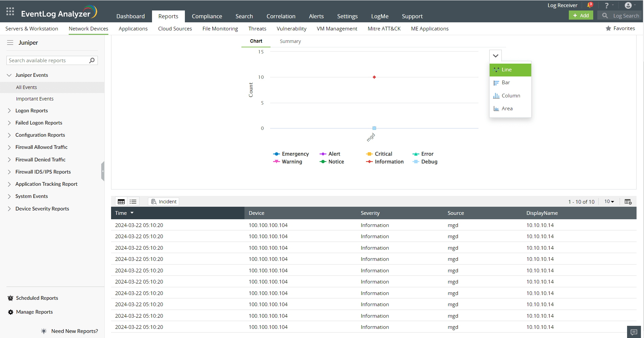Open the Settings tab
This screenshot has width=644, height=338.
[x=347, y=16]
